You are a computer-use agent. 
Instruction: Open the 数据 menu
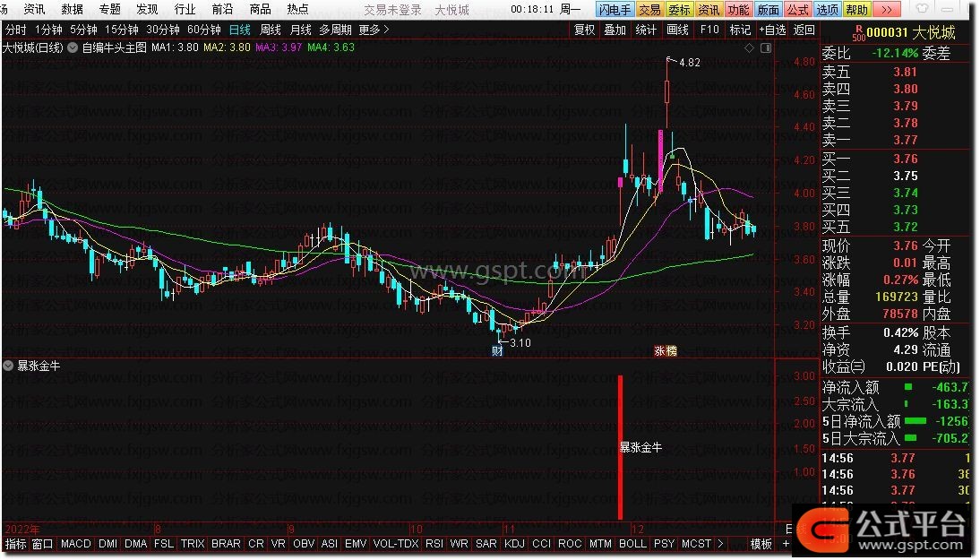(73, 9)
